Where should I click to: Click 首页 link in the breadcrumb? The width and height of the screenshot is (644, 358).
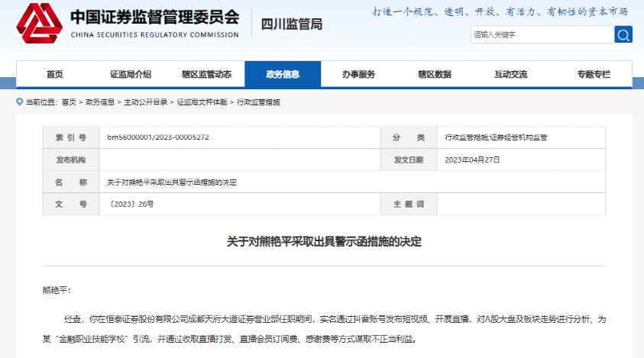pos(69,102)
